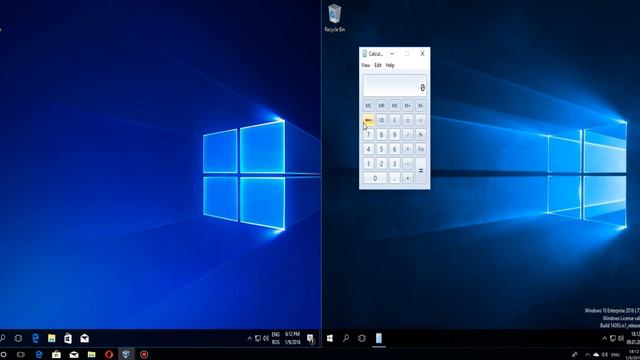Click the MR memory recall button
640x360 pixels.
click(x=381, y=106)
